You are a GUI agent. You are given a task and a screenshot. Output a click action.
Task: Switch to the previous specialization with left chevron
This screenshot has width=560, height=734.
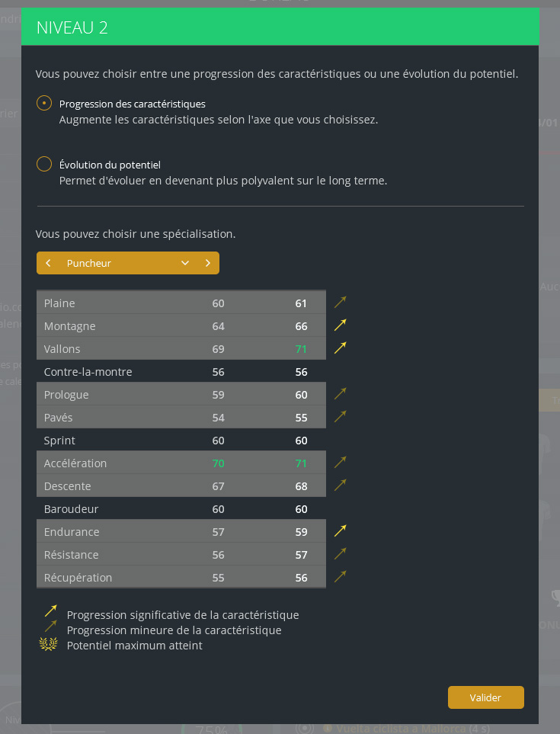(x=48, y=263)
